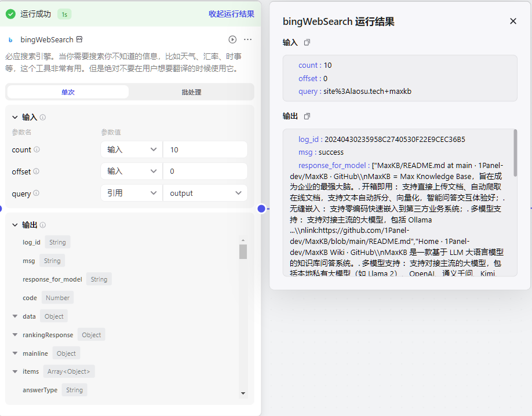
Task: Click the count value field showing 10
Action: point(205,149)
